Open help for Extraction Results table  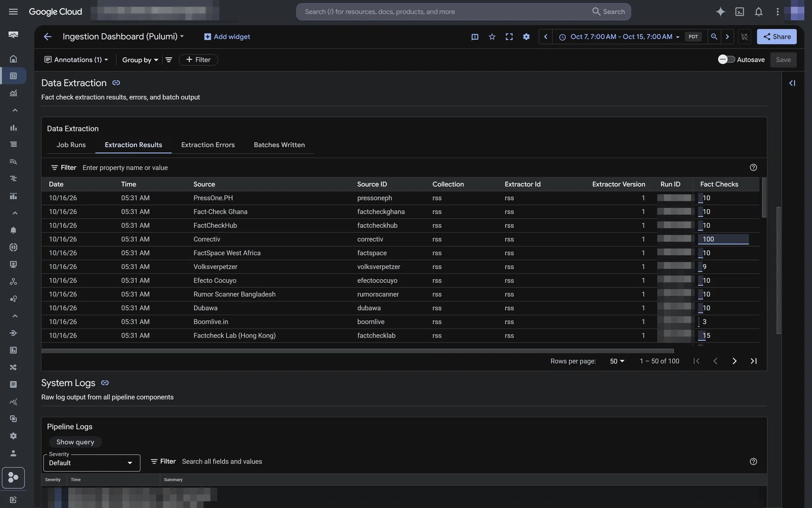click(x=753, y=167)
